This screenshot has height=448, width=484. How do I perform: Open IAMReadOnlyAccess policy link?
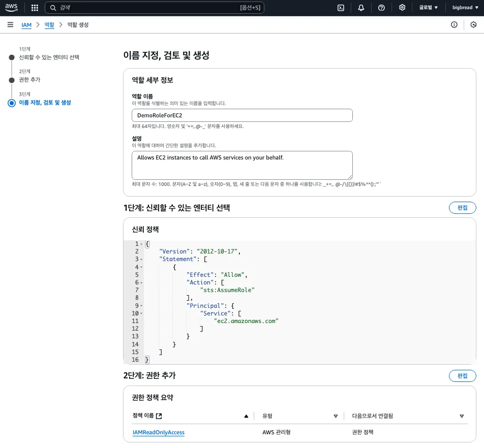[x=158, y=432]
